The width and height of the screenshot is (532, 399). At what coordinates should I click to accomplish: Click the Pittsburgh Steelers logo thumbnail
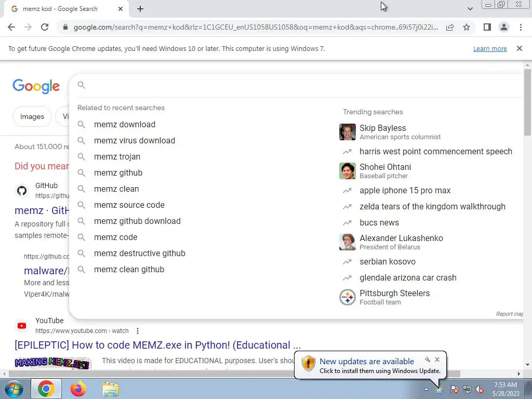348,297
